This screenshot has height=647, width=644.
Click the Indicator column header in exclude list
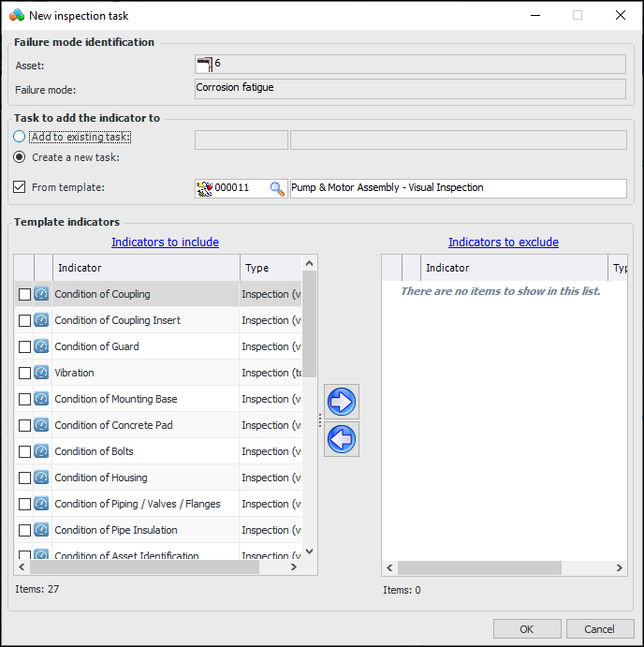(x=514, y=268)
